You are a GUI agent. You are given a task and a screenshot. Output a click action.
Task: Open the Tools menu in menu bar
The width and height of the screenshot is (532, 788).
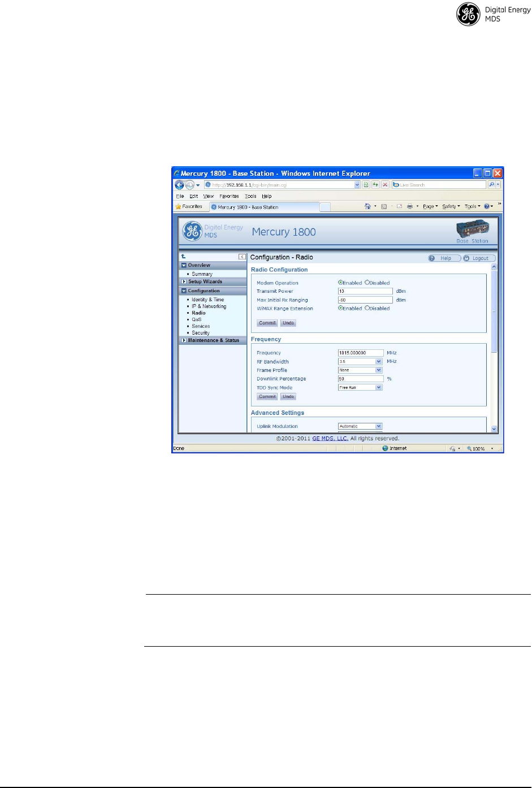point(250,196)
